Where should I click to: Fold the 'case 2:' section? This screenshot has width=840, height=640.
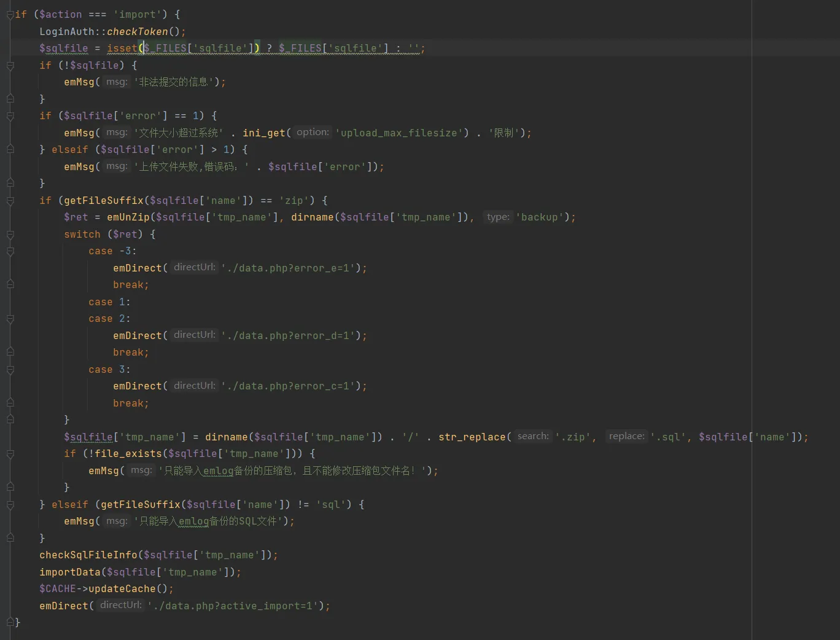(10, 319)
